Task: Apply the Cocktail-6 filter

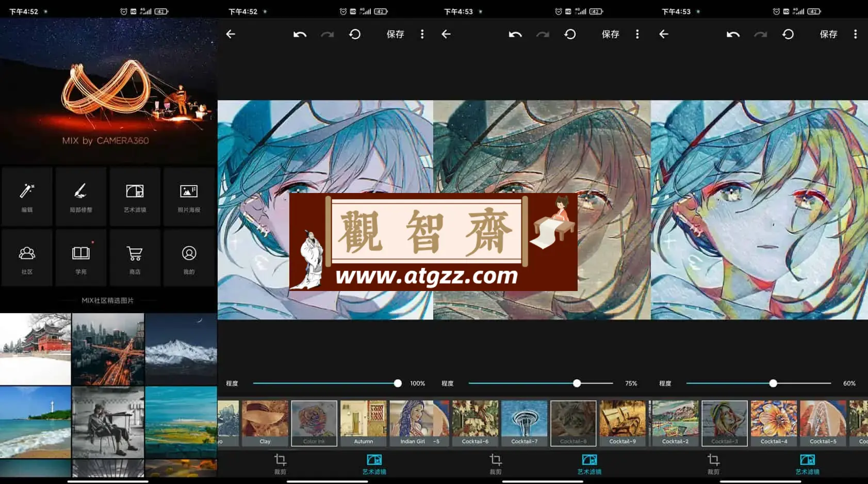Action: pyautogui.click(x=475, y=423)
